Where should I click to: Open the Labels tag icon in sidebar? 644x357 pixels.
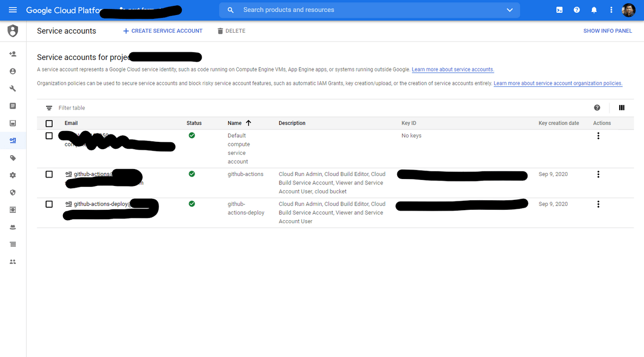[13, 158]
